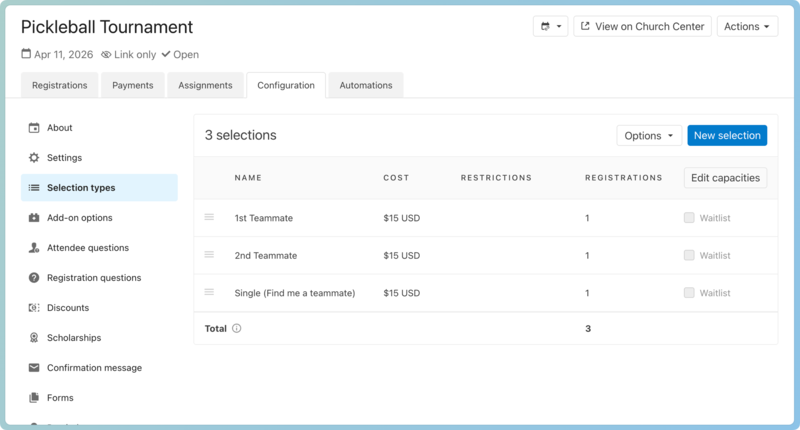800x430 pixels.
Task: Enable Waitlist for 2nd Teammate
Action: pyautogui.click(x=689, y=256)
